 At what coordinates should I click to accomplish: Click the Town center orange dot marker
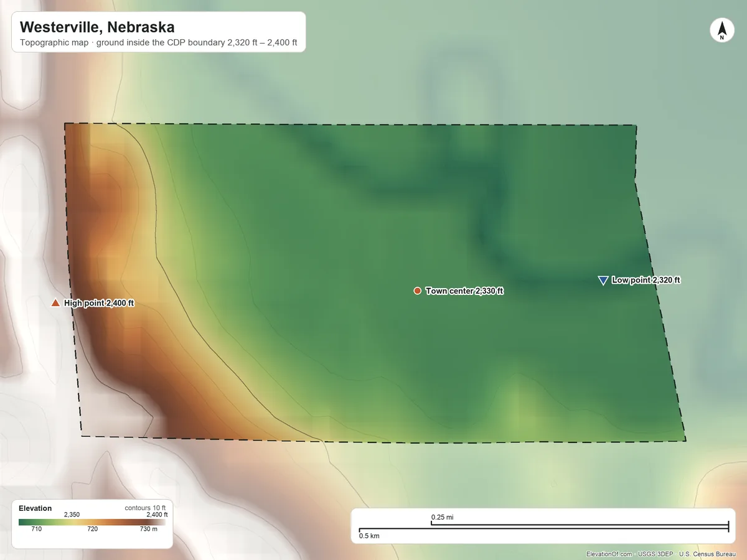click(417, 291)
